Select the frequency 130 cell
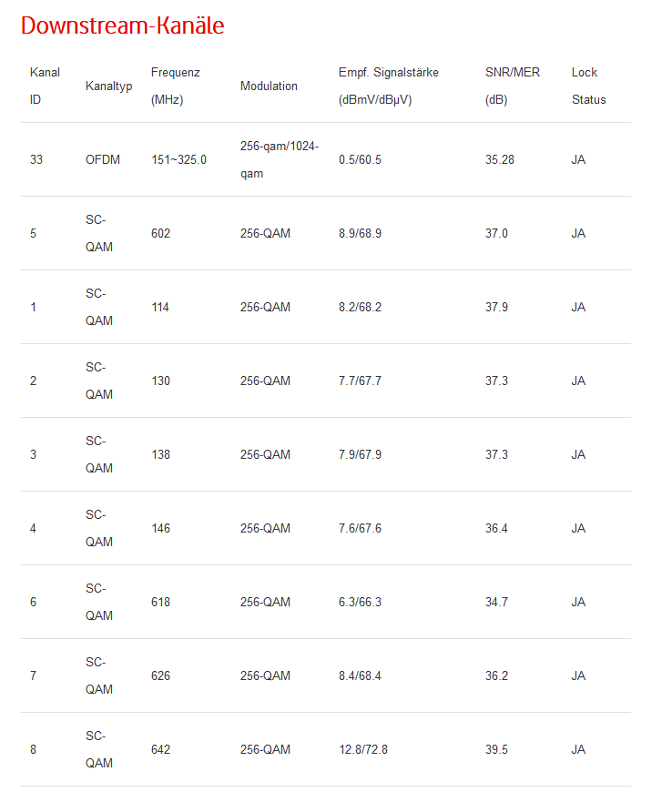 click(x=160, y=381)
